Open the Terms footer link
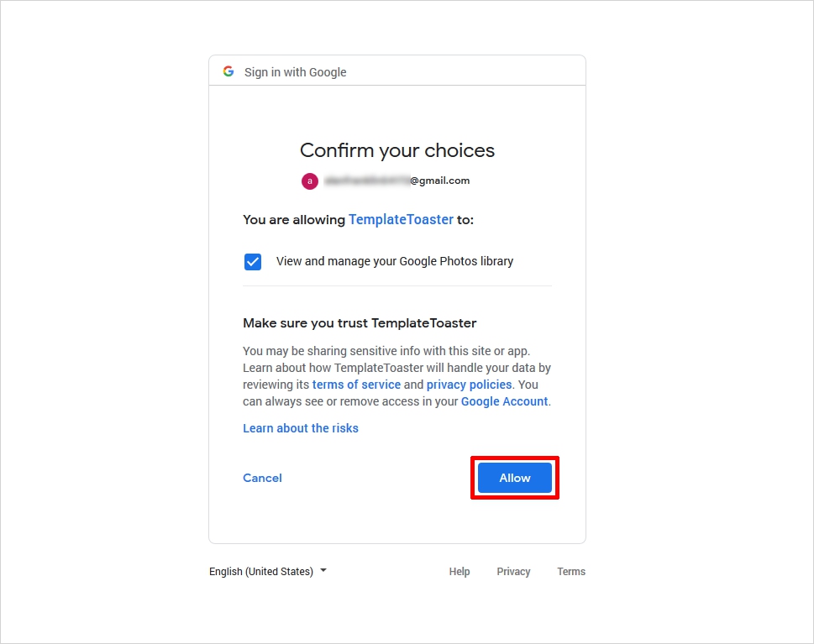The height and width of the screenshot is (644, 814). pyautogui.click(x=571, y=571)
